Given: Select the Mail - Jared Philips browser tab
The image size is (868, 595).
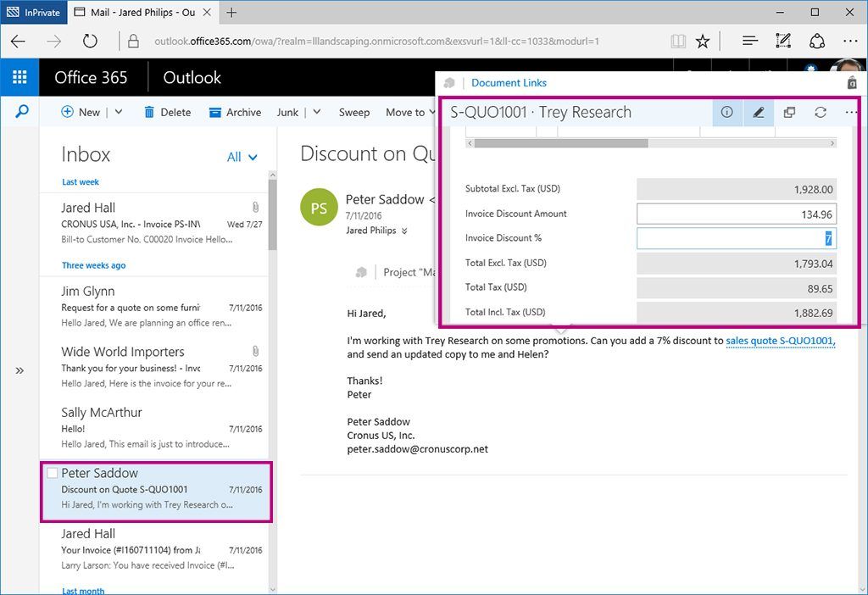Looking at the screenshot, I should 142,12.
